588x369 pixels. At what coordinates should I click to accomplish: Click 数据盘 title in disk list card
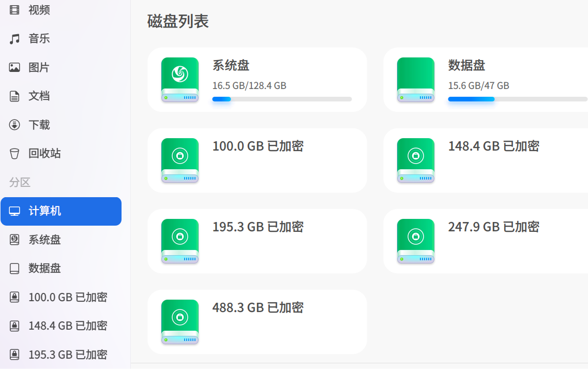(467, 66)
